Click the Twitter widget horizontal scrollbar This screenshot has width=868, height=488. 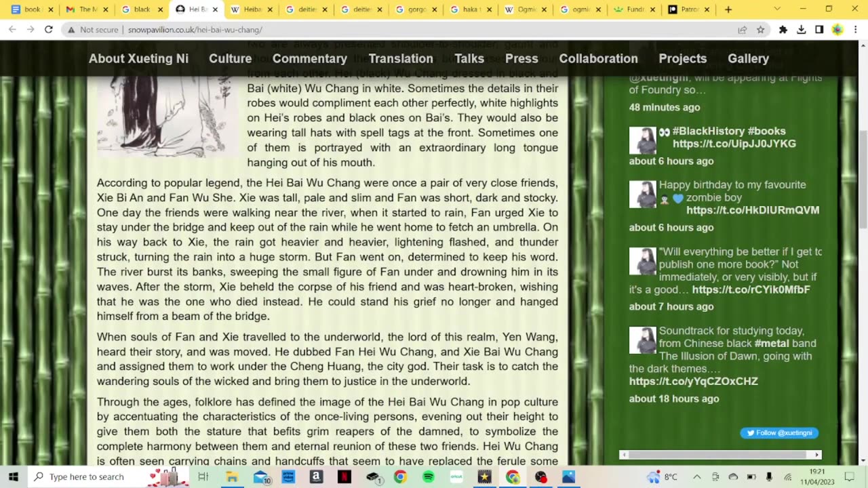click(x=717, y=455)
